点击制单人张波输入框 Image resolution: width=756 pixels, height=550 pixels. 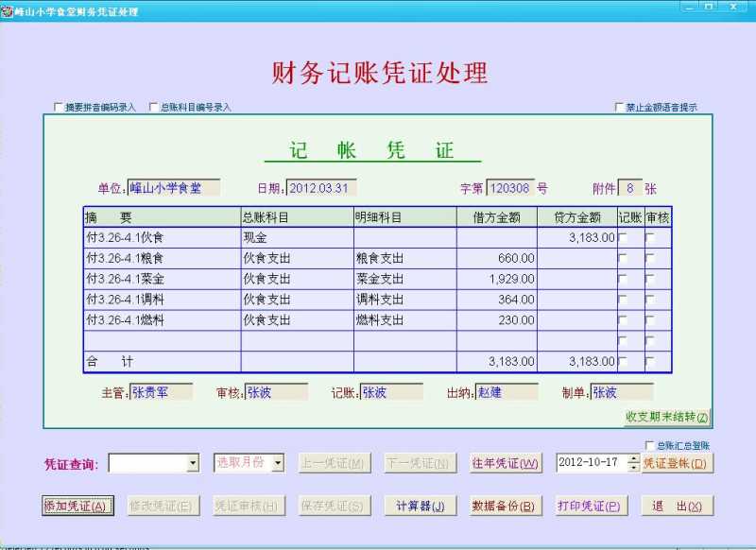622,391
